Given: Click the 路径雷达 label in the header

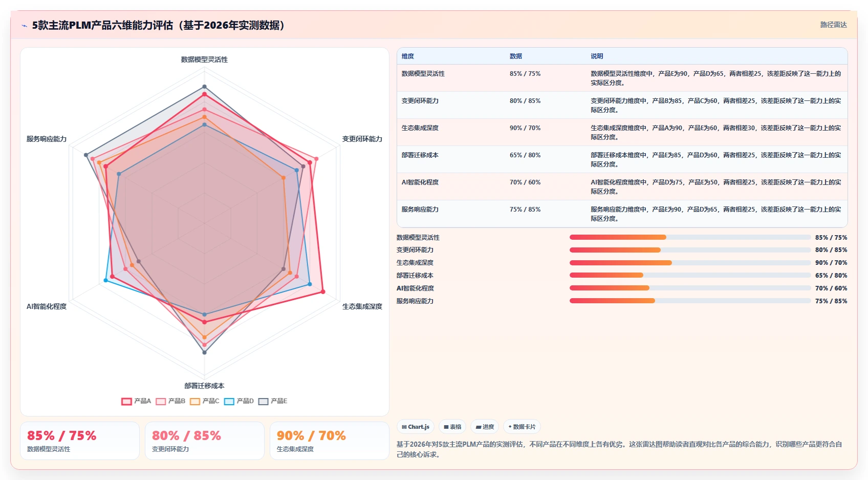Looking at the screenshot, I should coord(833,25).
